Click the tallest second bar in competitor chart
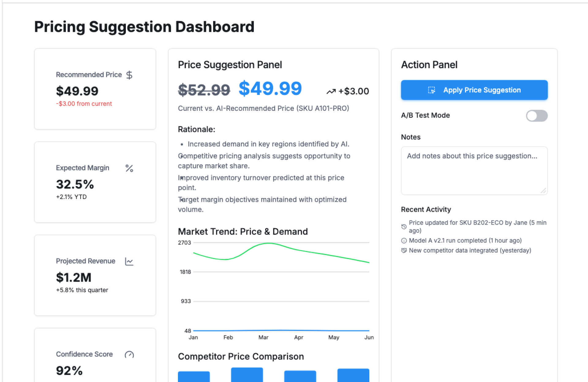Screen dimensions: 588x382 click(247, 375)
